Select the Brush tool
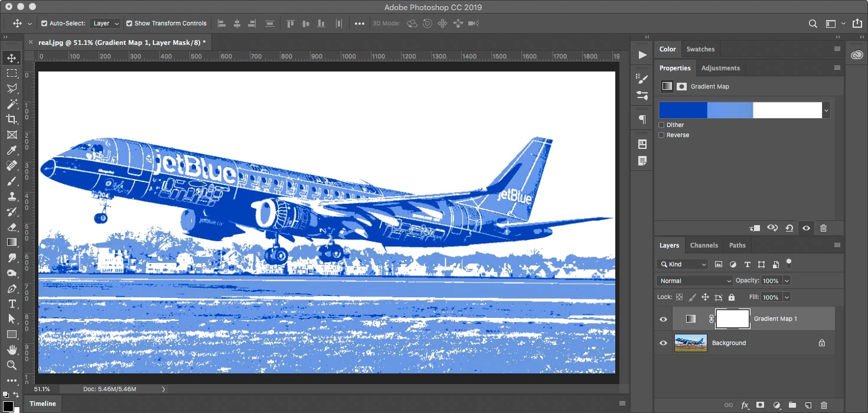Image resolution: width=868 pixels, height=413 pixels. [12, 181]
